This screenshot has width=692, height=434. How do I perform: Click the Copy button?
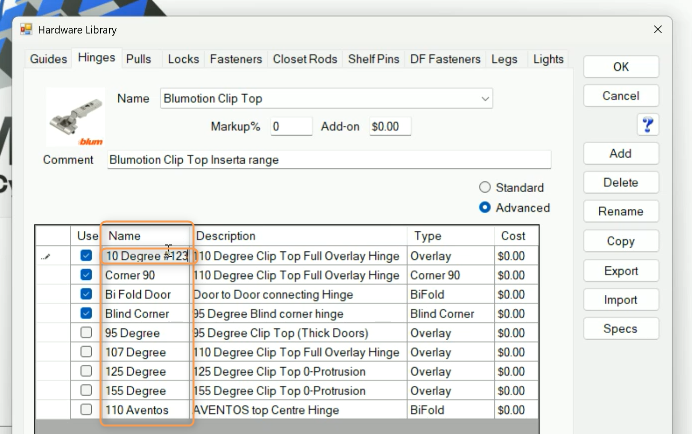(x=621, y=241)
